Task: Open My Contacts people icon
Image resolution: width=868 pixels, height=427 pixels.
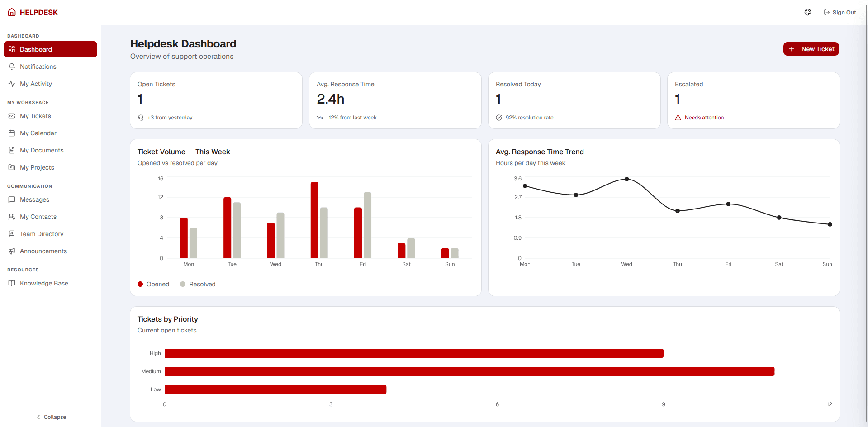Action: (x=12, y=217)
